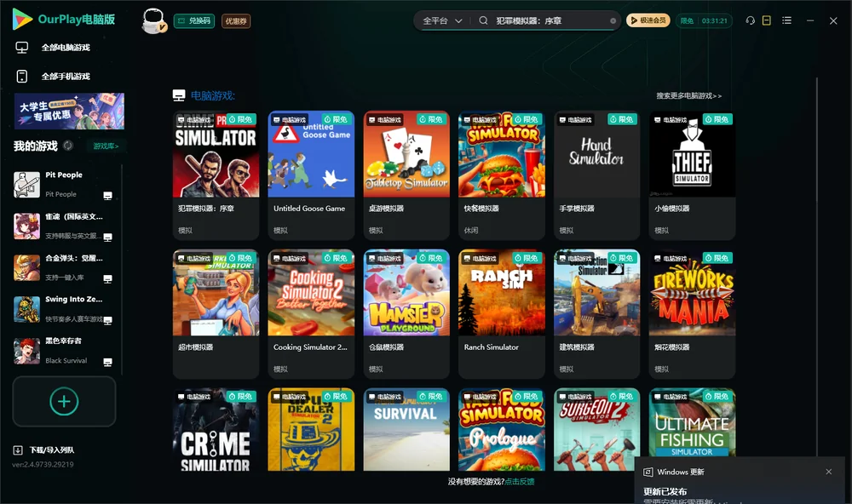Click the 限免 countdown timer badge
Screen dimensions: 852x504
705,20
